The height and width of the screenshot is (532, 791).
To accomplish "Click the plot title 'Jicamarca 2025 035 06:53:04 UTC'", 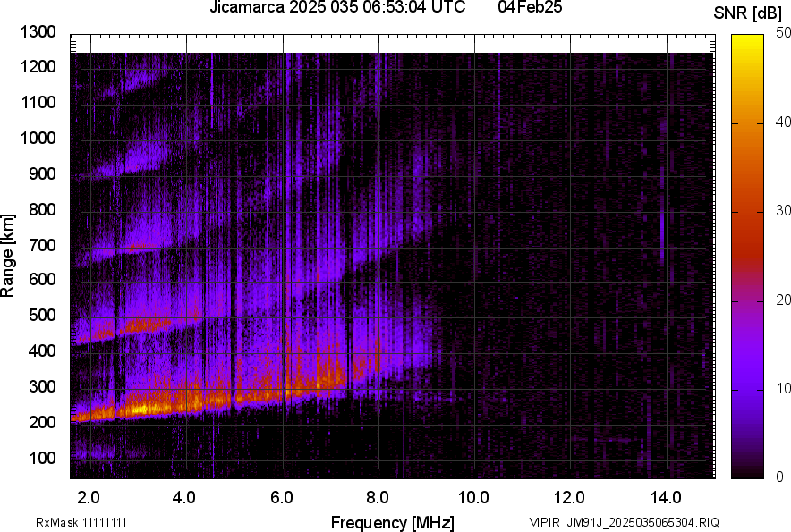I will point(337,7).
